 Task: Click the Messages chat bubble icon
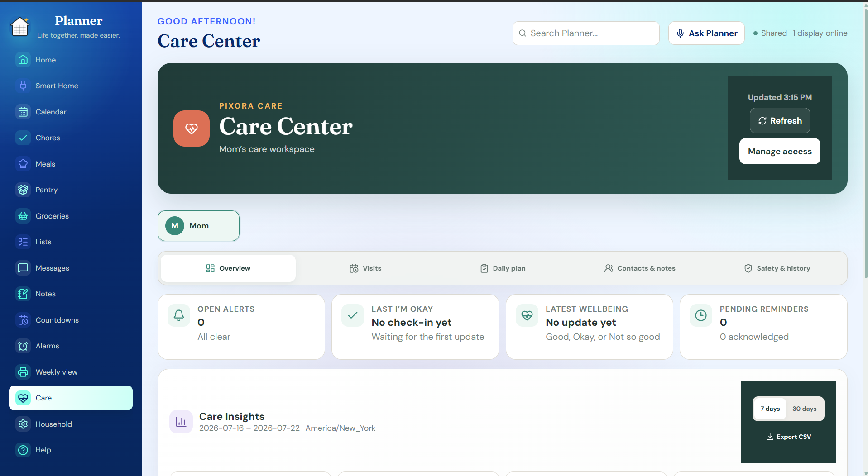pyautogui.click(x=23, y=268)
